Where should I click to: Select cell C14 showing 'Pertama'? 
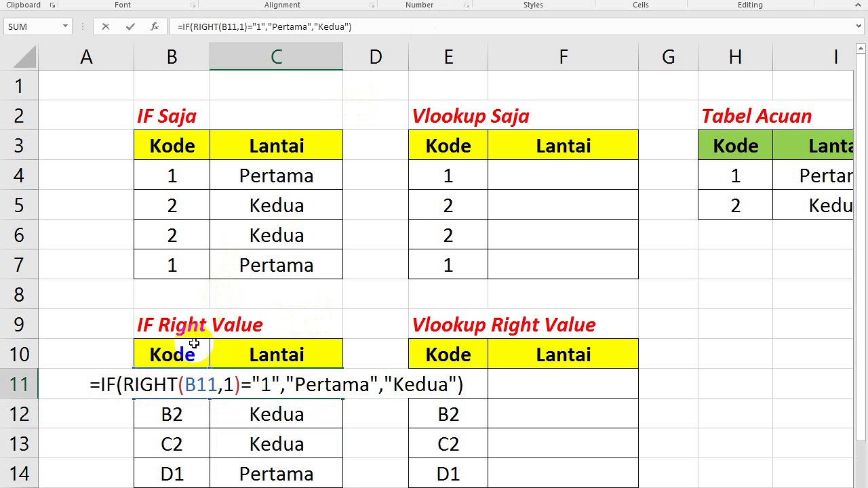coord(276,474)
